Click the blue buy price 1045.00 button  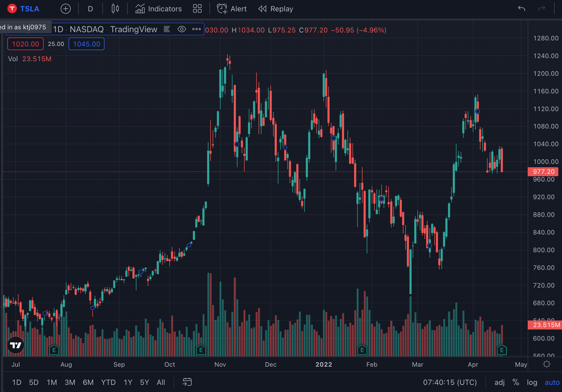[87, 44]
